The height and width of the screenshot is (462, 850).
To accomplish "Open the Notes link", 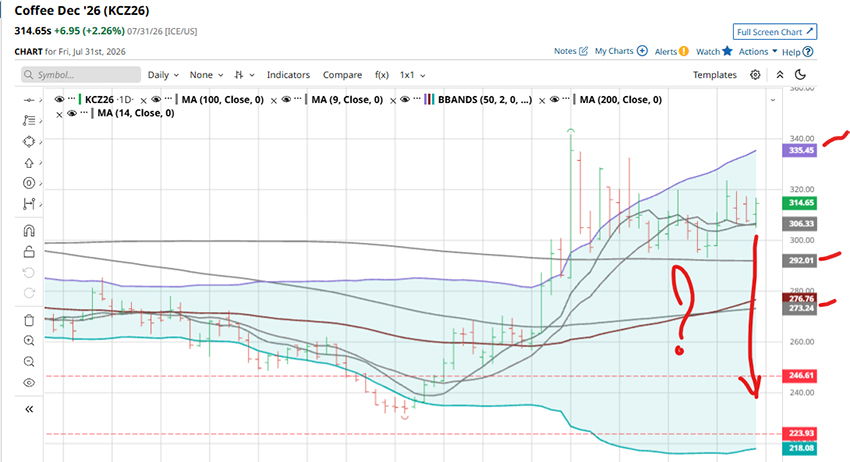I will click(x=565, y=51).
